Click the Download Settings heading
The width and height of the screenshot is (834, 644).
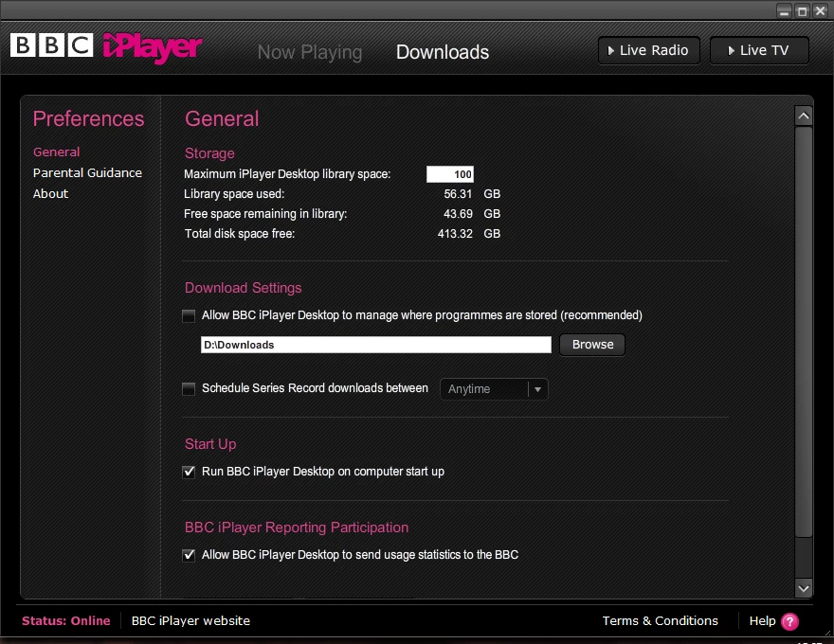click(243, 288)
